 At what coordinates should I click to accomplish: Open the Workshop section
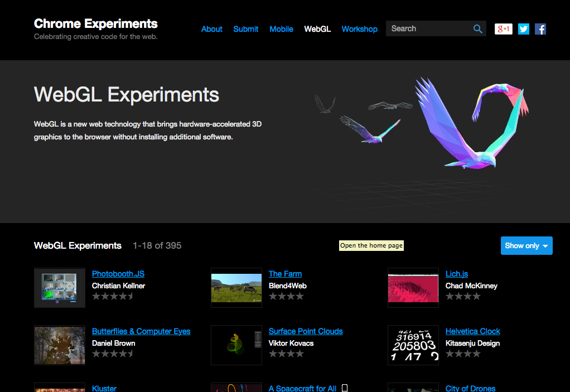pyautogui.click(x=360, y=29)
